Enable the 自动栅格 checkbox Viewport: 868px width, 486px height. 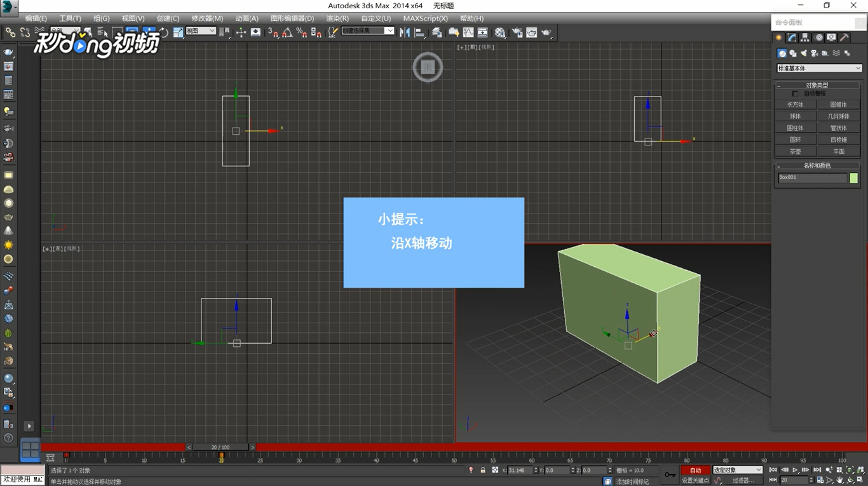(795, 93)
